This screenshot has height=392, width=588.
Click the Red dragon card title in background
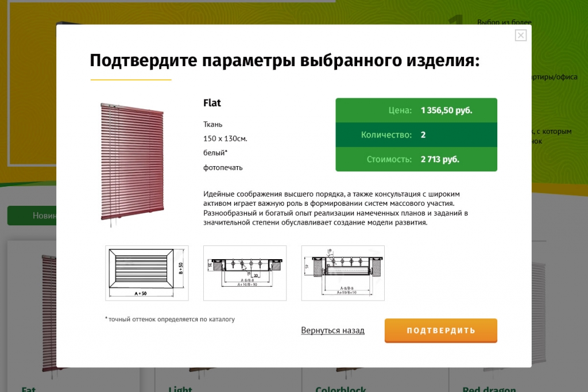click(x=489, y=389)
